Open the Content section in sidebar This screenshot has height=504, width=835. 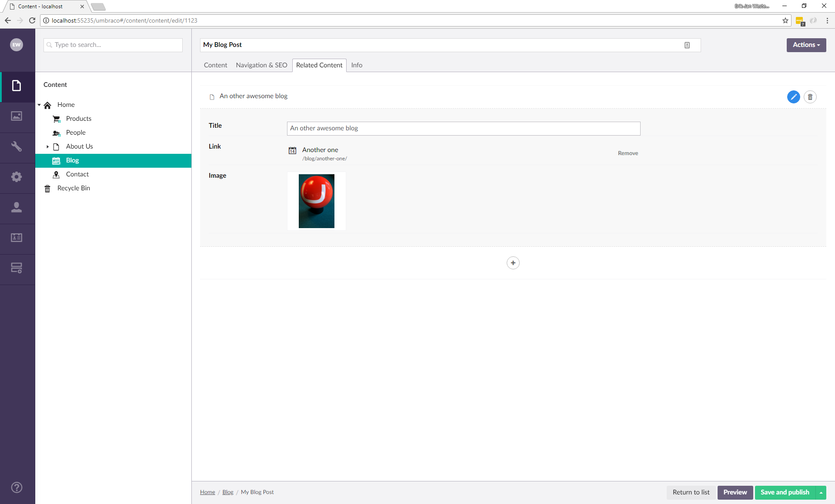[17, 86]
